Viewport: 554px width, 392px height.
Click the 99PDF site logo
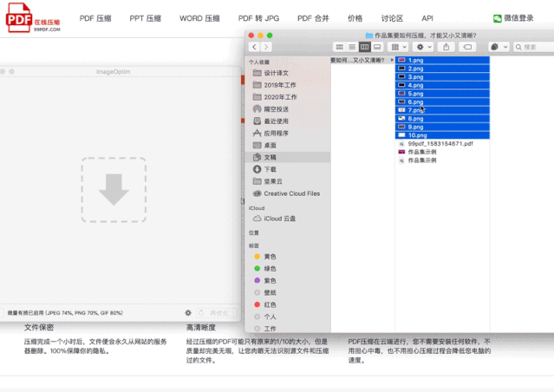point(33,17)
